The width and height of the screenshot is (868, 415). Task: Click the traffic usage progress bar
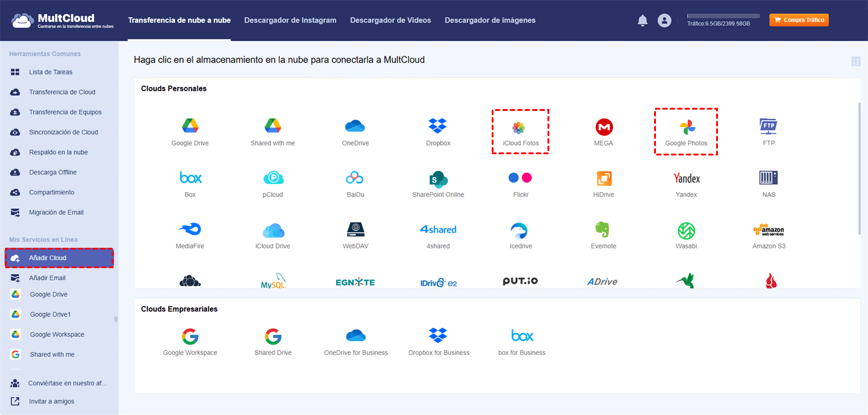724,16
